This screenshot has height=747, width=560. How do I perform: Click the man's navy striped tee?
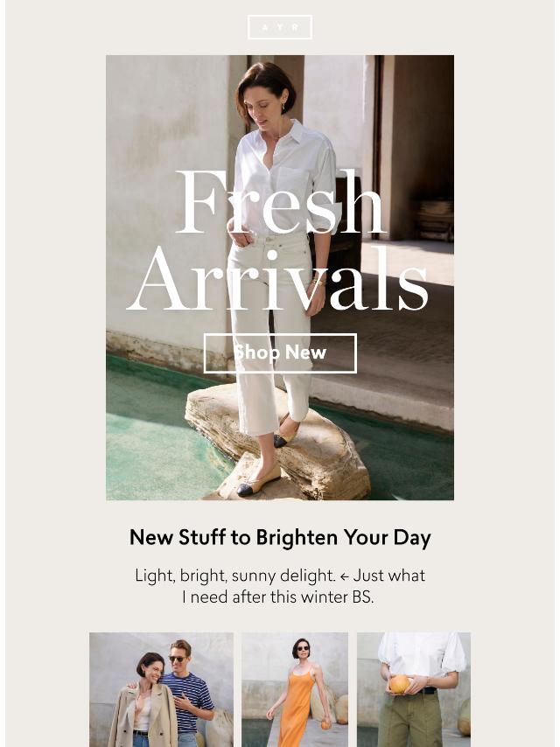(190, 700)
